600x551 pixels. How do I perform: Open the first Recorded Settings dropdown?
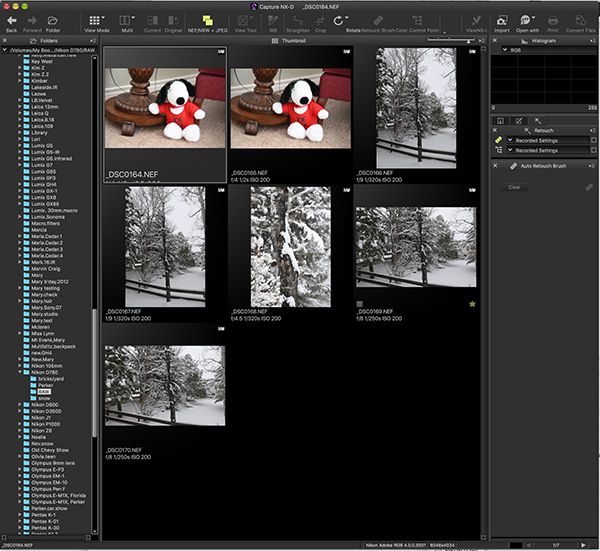tap(510, 140)
